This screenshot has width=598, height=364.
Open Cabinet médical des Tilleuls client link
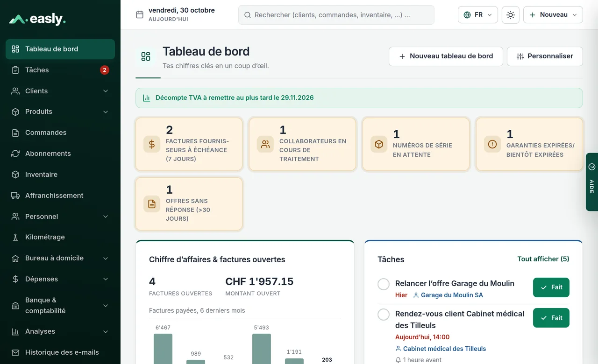(x=441, y=349)
